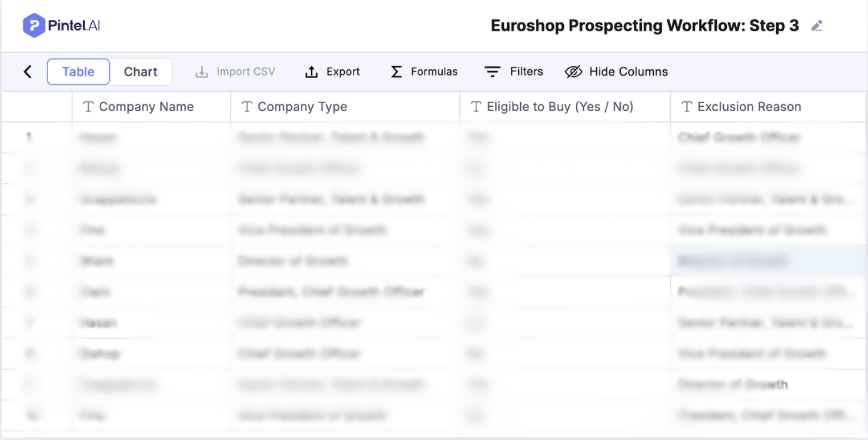Screen dimensions: 868x440
Task: Go back using the left chevron arrow
Action: (27, 72)
